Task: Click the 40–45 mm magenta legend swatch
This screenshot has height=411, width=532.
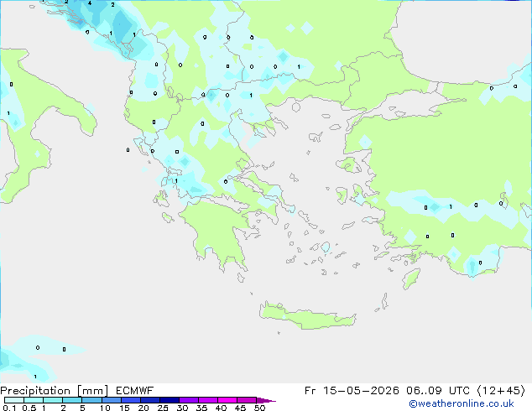Action: pyautogui.click(x=227, y=400)
